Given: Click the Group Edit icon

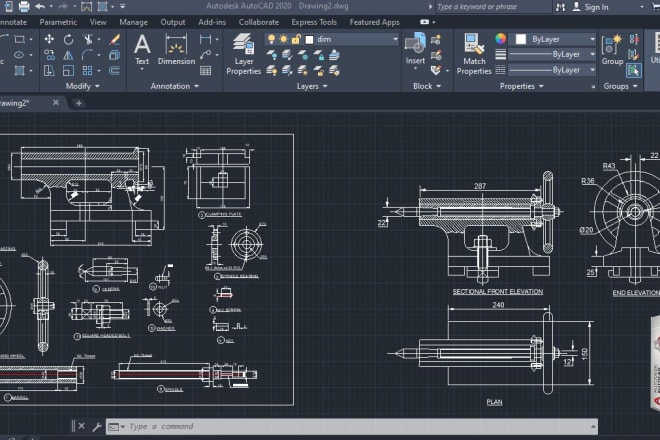Looking at the screenshot, I should click(x=634, y=55).
